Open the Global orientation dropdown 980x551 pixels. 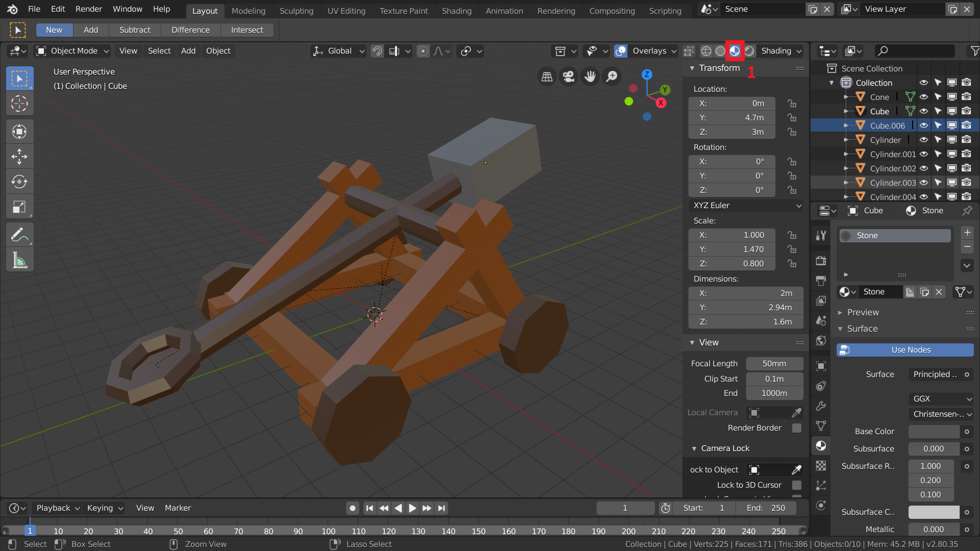pyautogui.click(x=339, y=51)
